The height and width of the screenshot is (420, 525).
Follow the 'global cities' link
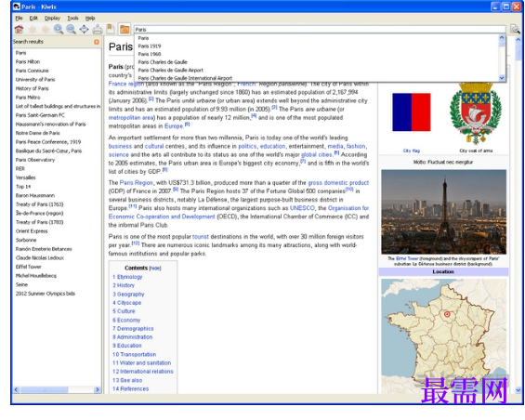coord(317,155)
